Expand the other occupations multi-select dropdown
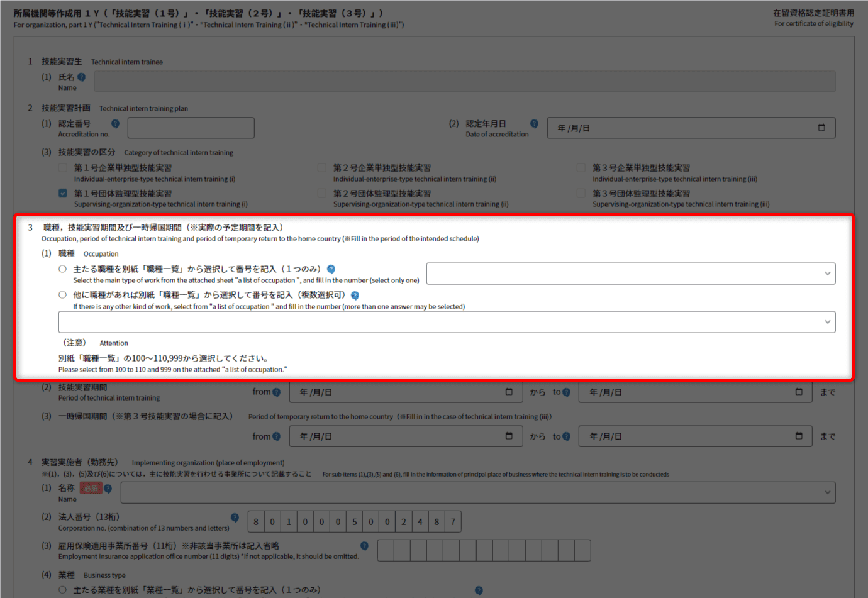 pos(447,322)
